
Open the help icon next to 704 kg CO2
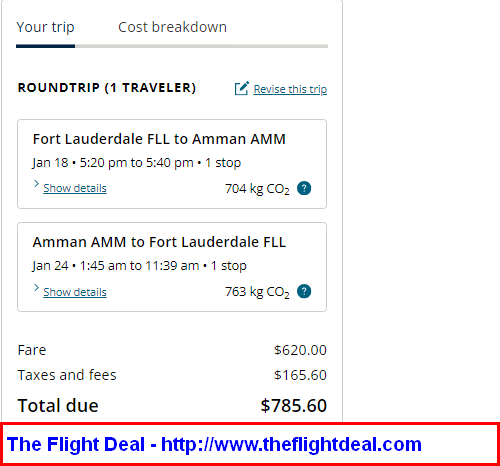coord(304,188)
